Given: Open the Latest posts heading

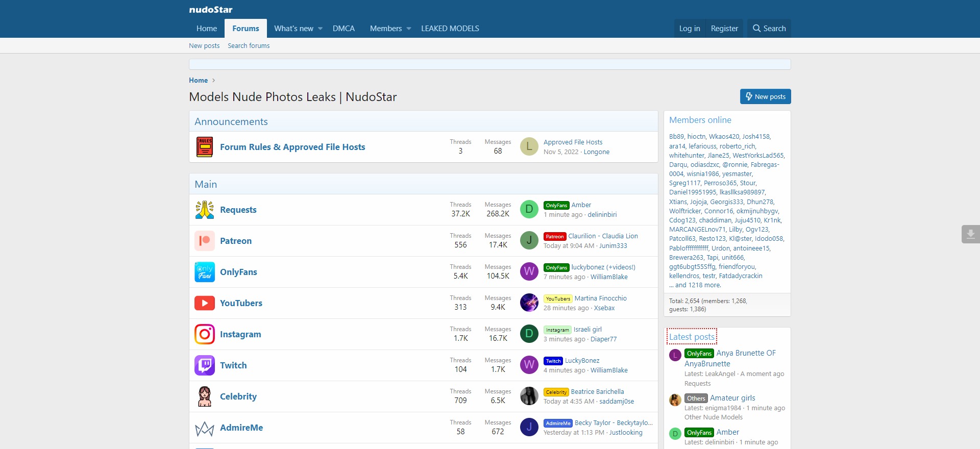Looking at the screenshot, I should click(x=692, y=337).
